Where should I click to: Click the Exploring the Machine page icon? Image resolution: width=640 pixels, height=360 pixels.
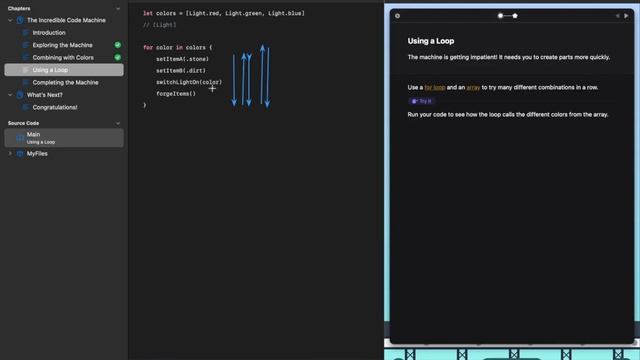pos(25,45)
